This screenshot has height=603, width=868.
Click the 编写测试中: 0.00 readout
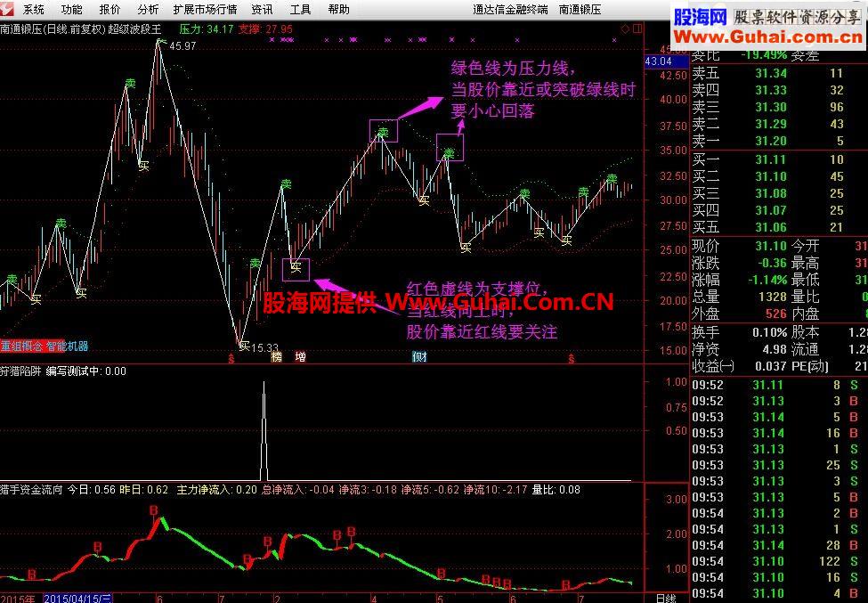(85, 371)
